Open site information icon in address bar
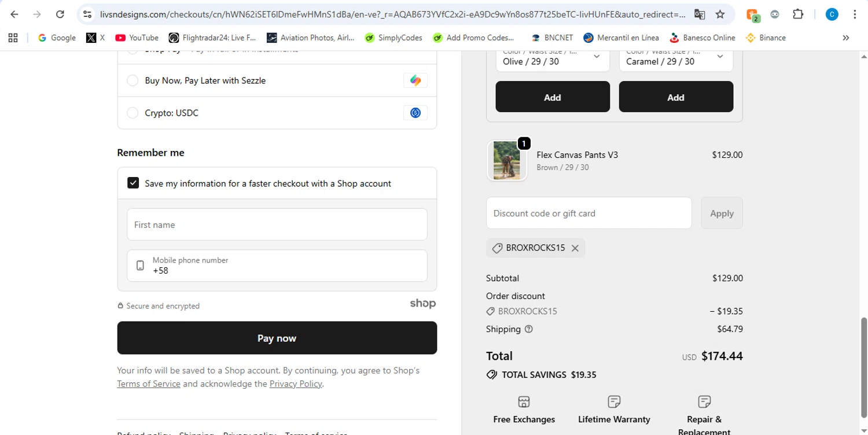This screenshot has width=868, height=435. [87, 14]
